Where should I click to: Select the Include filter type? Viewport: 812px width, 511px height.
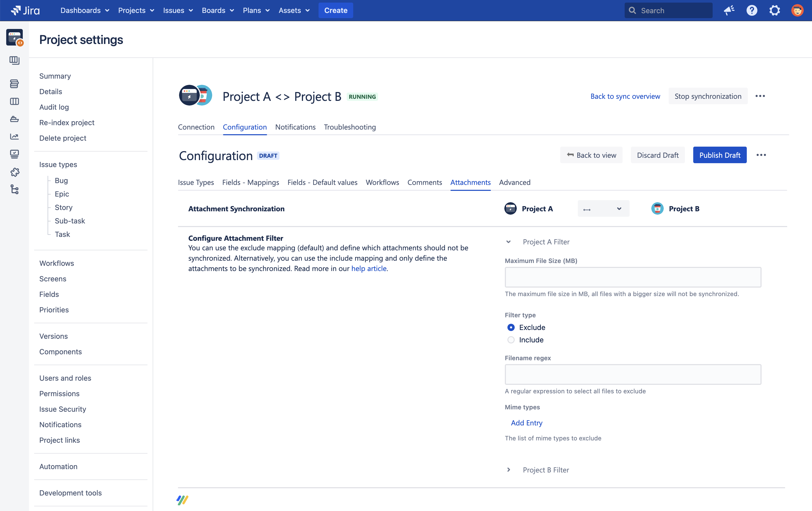coord(511,340)
